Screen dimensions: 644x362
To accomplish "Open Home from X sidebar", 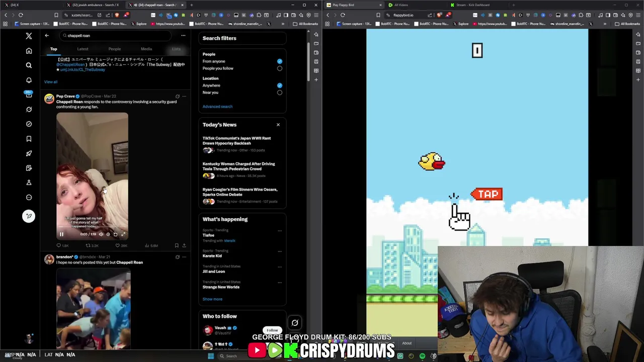I will coord(29,51).
